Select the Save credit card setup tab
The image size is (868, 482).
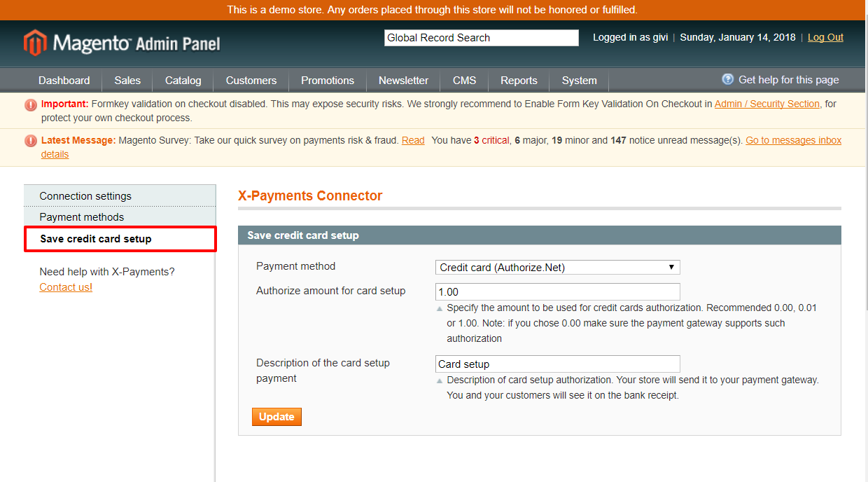click(120, 239)
